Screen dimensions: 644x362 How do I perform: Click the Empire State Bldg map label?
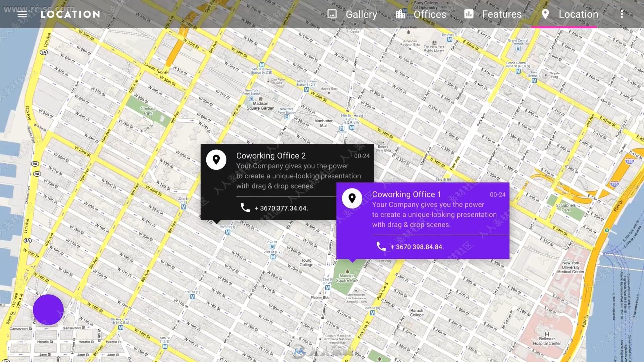coord(383,148)
